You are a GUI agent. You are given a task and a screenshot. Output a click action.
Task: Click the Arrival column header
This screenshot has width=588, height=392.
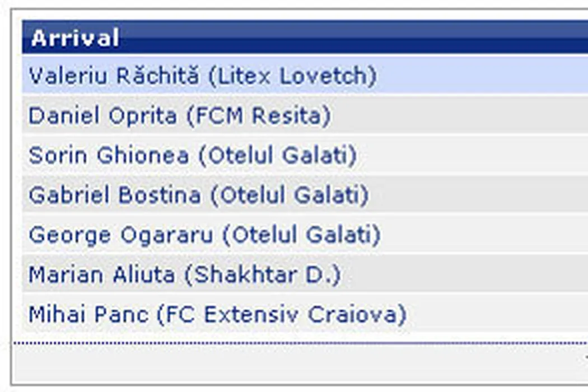(75, 38)
